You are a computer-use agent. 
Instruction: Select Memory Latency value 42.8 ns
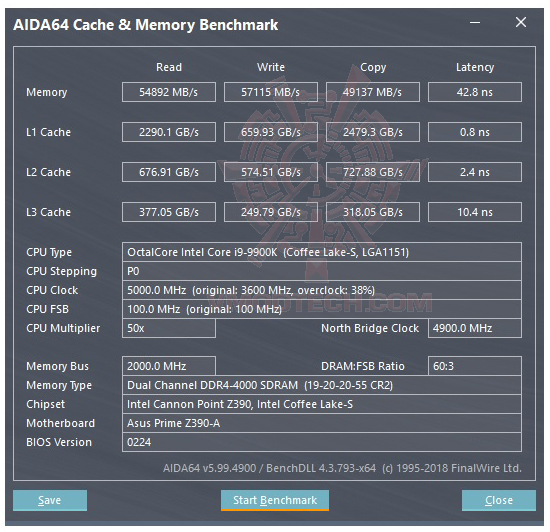475,92
